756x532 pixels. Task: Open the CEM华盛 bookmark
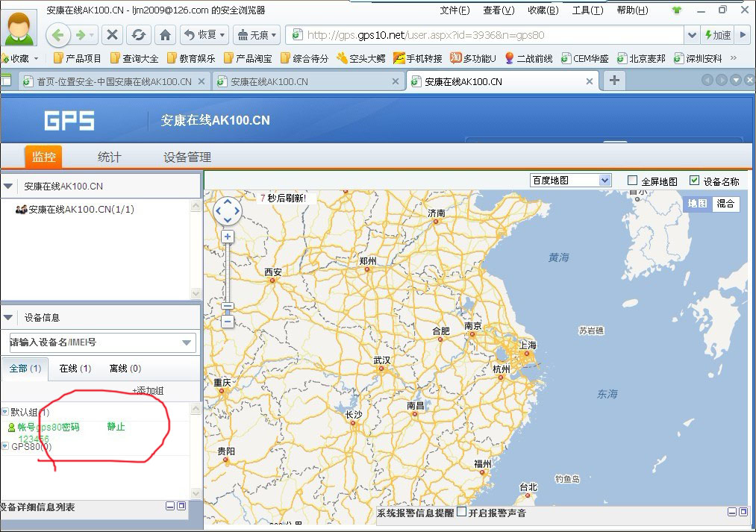585,58
